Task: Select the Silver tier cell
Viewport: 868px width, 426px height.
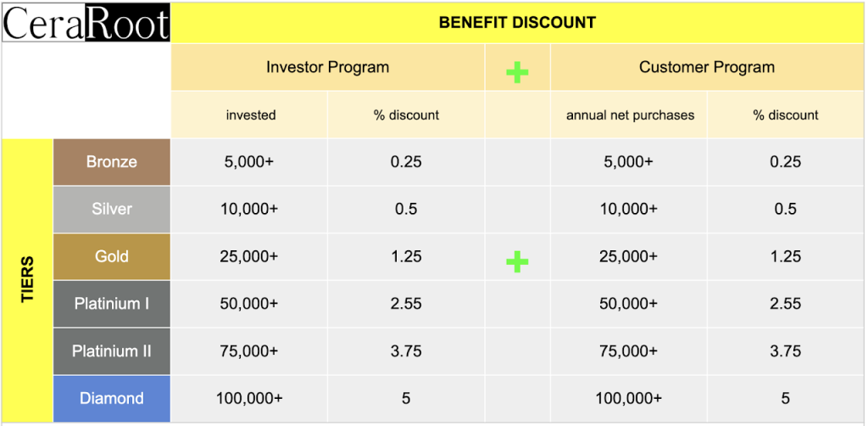Action: (112, 210)
